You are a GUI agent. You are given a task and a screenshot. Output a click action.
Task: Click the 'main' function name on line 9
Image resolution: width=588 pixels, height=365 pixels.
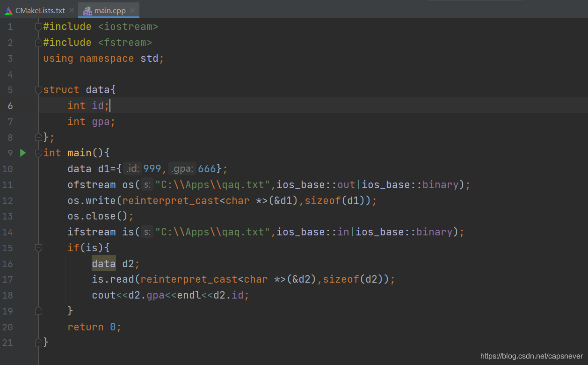point(80,153)
